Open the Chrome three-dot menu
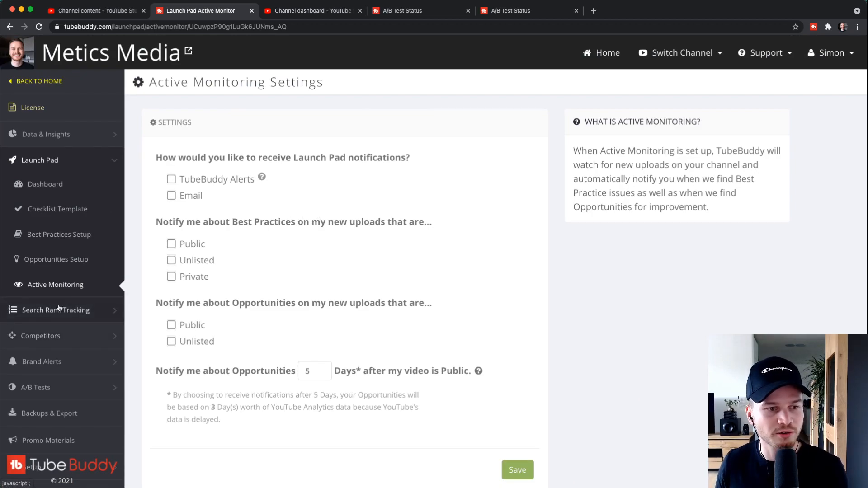Viewport: 868px width, 488px height. tap(857, 27)
